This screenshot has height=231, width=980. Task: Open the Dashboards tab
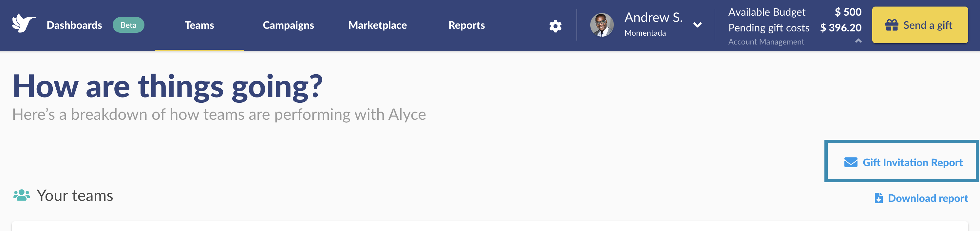[x=74, y=25]
